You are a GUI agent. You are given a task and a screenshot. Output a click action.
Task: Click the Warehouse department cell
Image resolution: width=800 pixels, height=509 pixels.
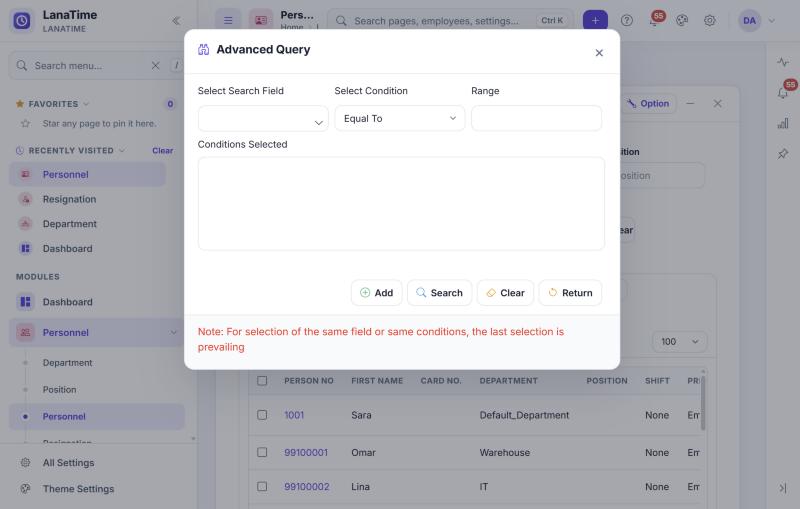tap(505, 452)
